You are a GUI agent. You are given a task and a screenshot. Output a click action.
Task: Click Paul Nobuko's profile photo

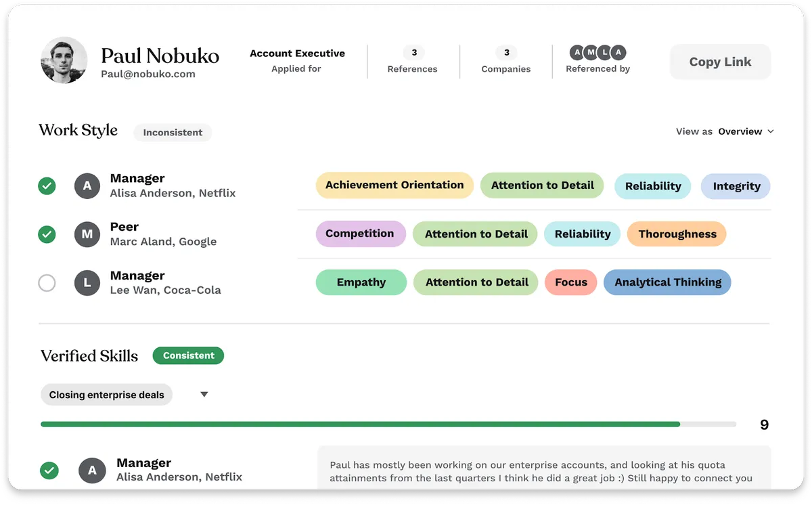pyautogui.click(x=64, y=60)
